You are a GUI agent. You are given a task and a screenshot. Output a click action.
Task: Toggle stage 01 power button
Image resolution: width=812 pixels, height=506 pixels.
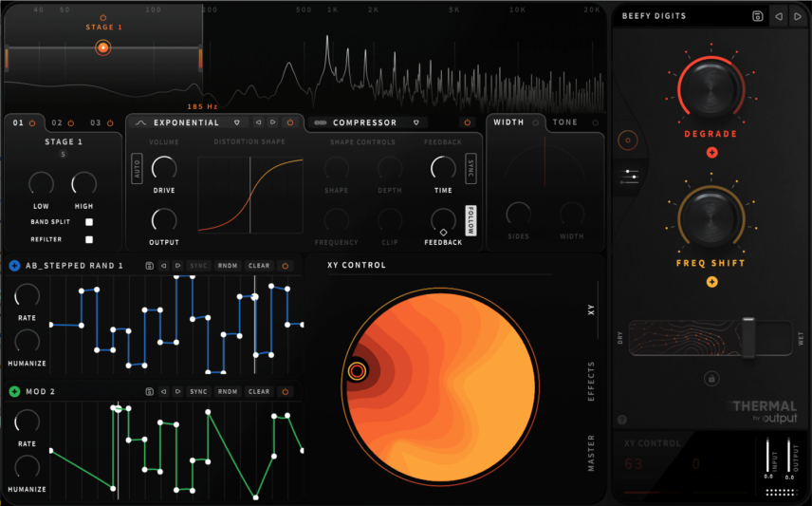tap(32, 122)
